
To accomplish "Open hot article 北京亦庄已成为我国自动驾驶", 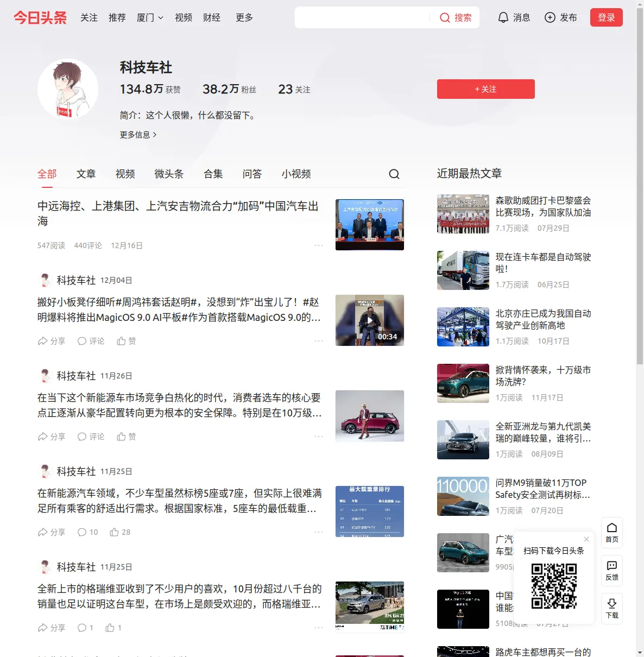I will [x=543, y=319].
